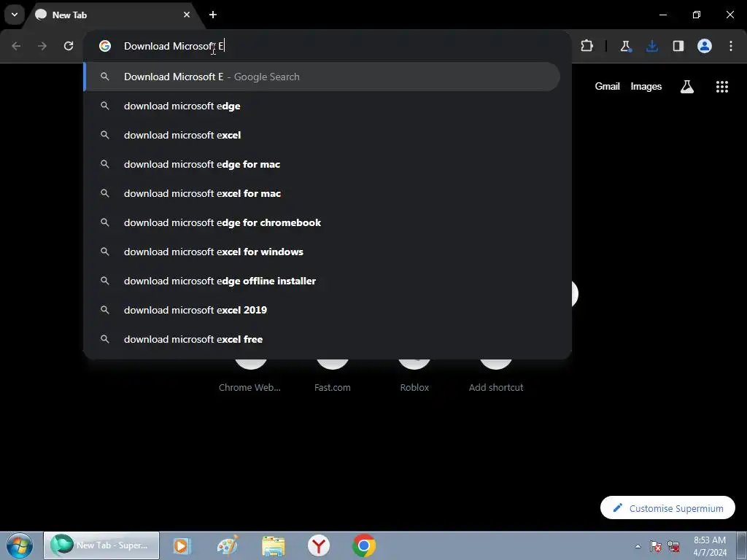Open the Action Center flag icon
This screenshot has height=560, width=747.
[656, 546]
